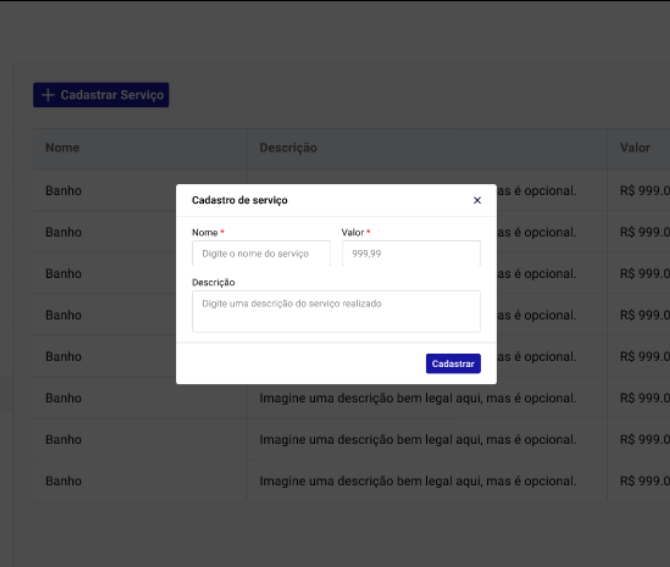Click the Valor column header

click(x=635, y=148)
